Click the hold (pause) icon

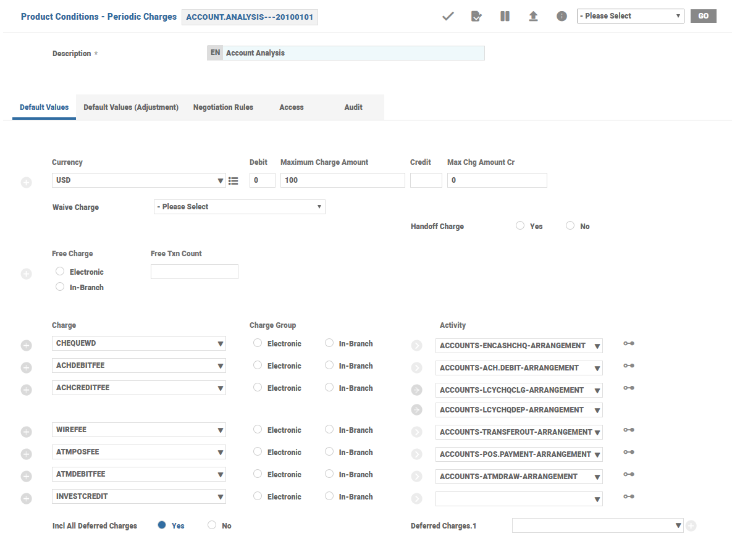505,17
